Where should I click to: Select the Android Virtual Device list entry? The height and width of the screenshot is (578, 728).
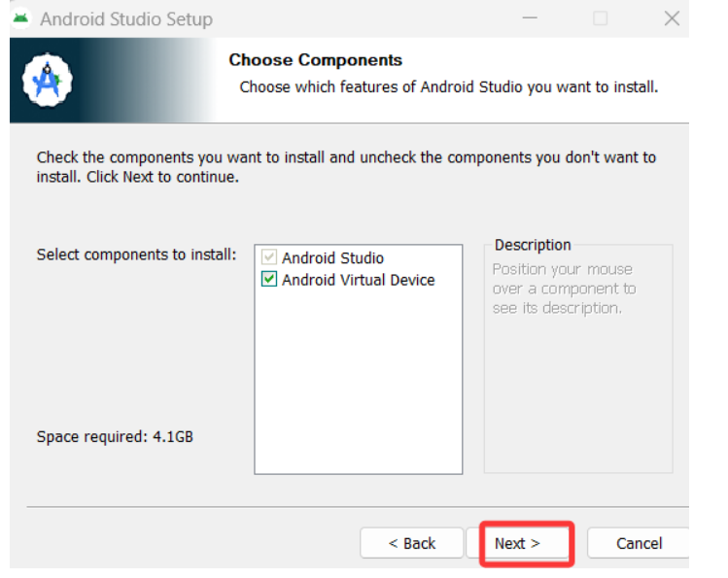click(358, 280)
